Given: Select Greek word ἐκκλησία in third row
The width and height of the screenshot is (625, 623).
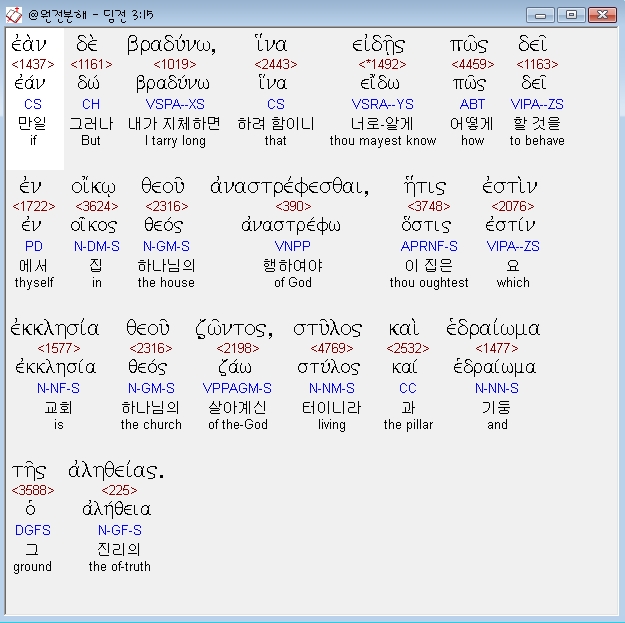Looking at the screenshot, I should tap(55, 328).
